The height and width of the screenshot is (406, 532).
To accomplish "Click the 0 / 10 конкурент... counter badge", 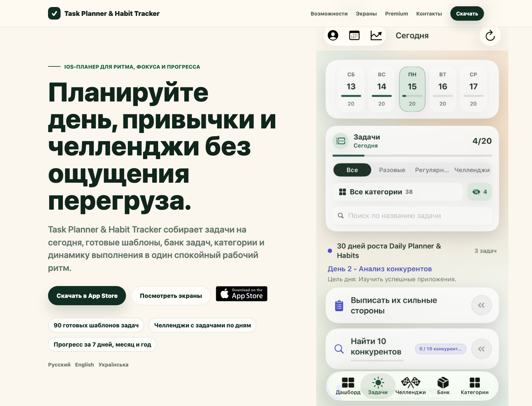I will coord(441,349).
